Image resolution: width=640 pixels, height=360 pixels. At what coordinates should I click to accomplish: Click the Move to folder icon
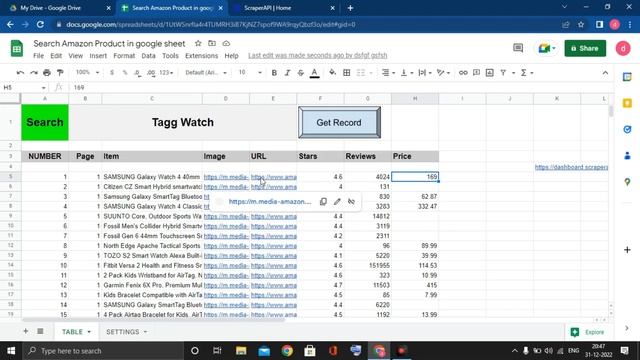pyautogui.click(x=212, y=43)
